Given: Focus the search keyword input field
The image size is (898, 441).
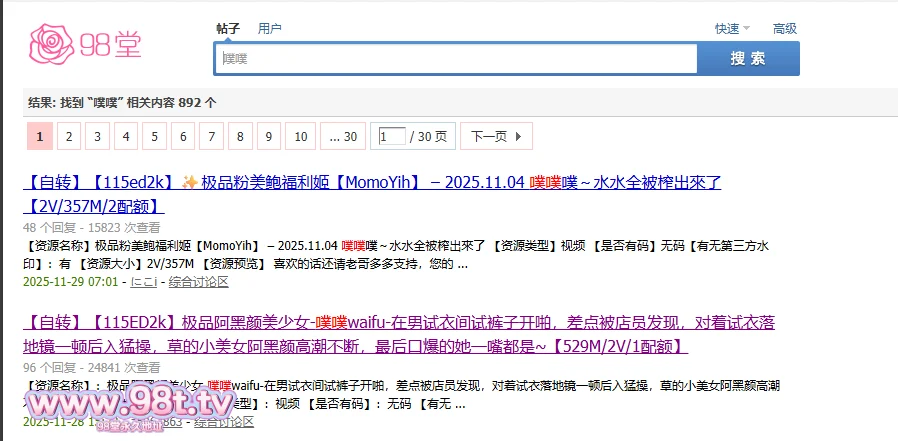Looking at the screenshot, I should pos(455,59).
